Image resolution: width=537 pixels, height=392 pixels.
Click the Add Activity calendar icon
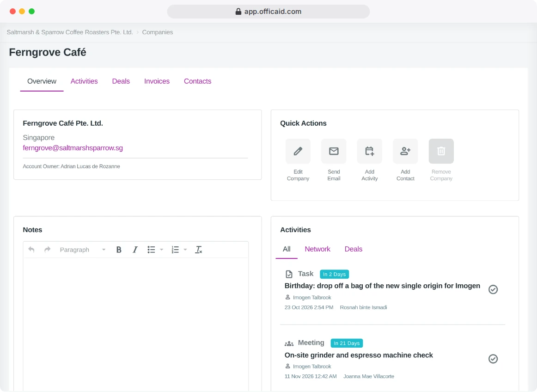(x=370, y=151)
